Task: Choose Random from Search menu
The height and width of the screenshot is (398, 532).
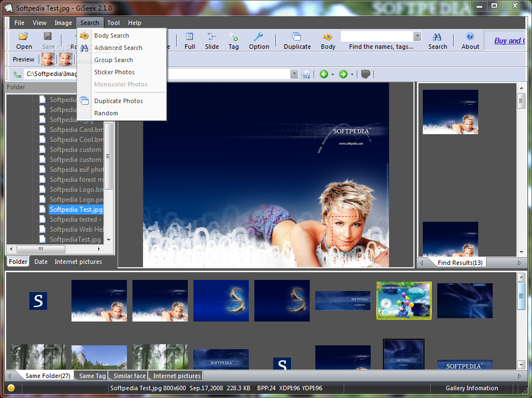Action: [x=122, y=113]
